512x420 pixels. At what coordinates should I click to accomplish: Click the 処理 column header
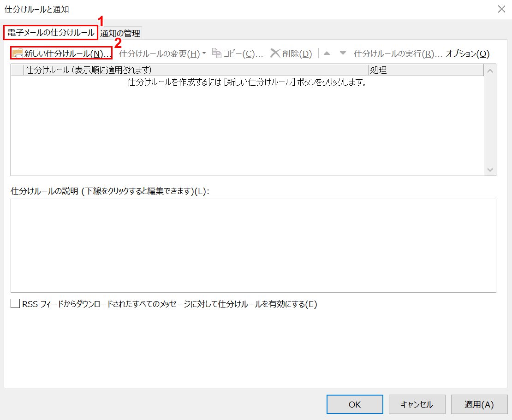click(424, 70)
